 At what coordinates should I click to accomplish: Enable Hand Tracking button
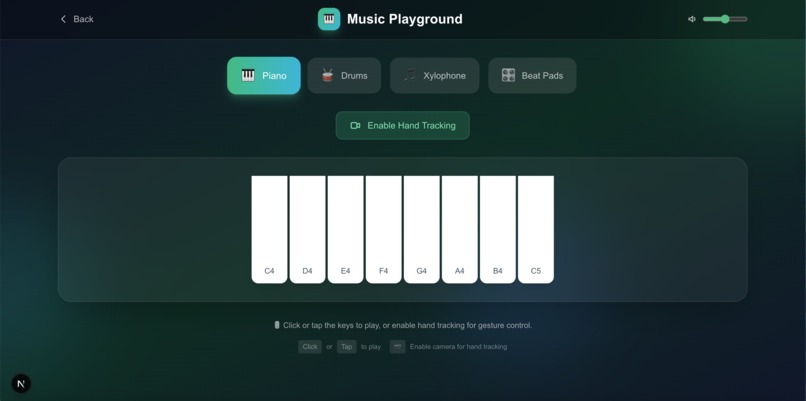point(402,125)
